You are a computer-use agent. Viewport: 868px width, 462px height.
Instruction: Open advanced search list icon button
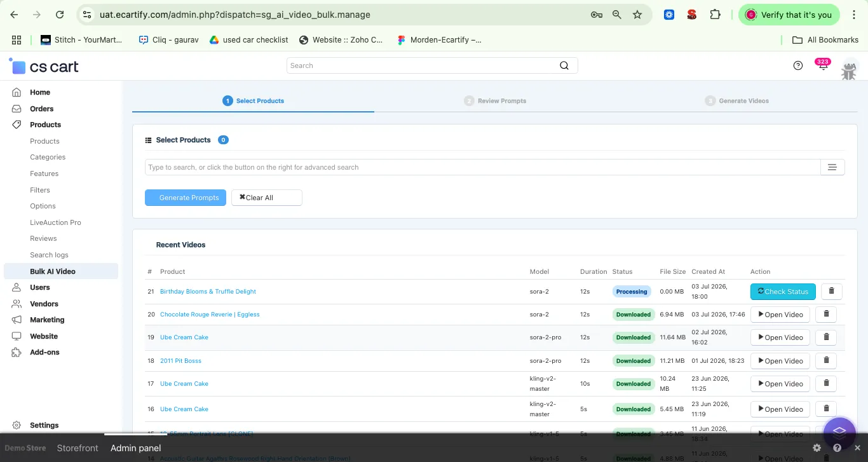click(x=832, y=167)
